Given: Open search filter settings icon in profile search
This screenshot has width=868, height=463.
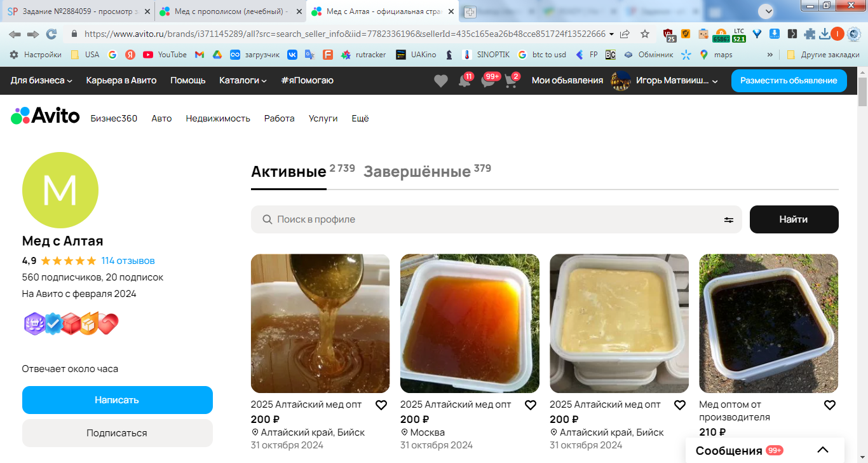Looking at the screenshot, I should tap(728, 219).
